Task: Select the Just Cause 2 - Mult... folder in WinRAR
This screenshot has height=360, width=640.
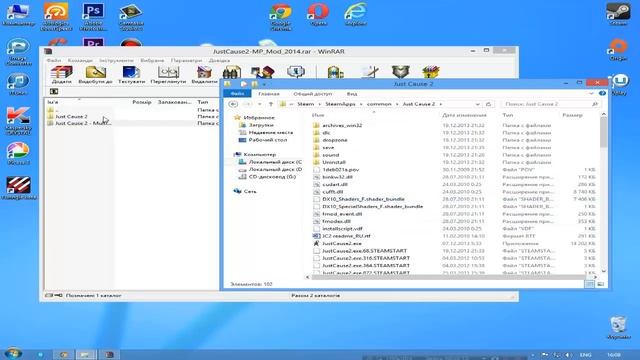Action: click(x=79, y=123)
